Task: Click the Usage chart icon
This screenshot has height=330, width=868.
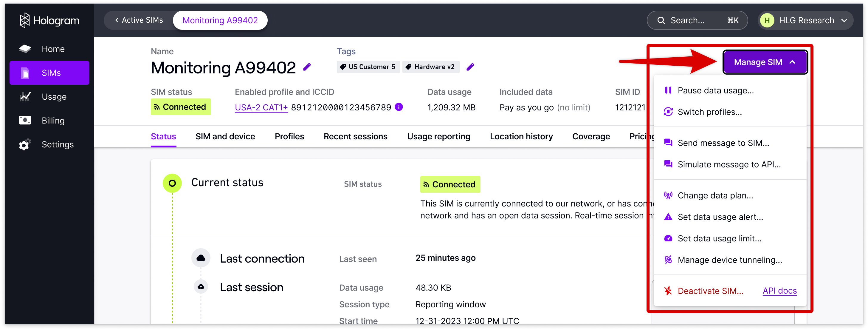Action: click(x=25, y=97)
